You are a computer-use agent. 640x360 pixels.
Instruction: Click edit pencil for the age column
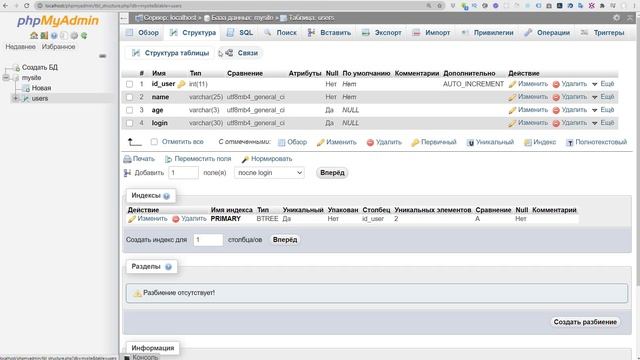click(512, 110)
